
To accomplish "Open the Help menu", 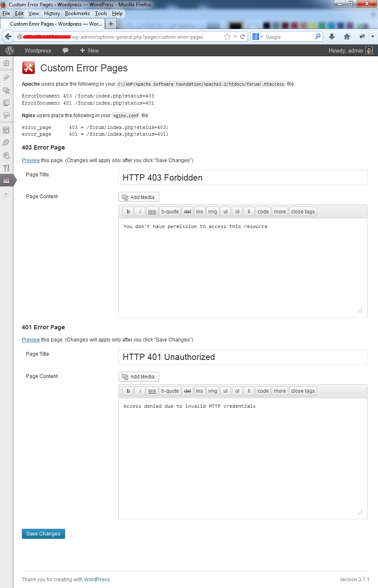I will [x=117, y=13].
